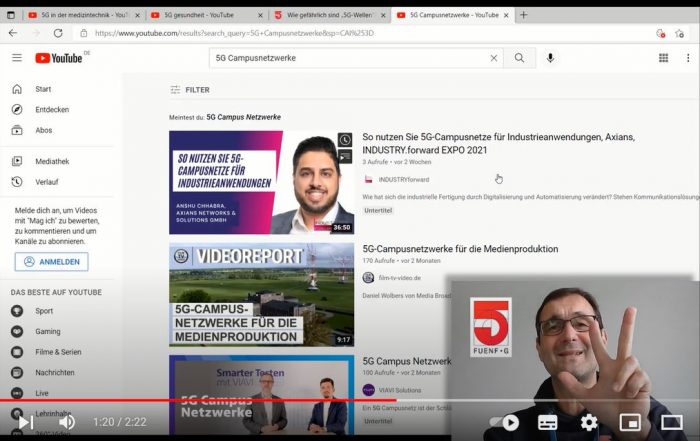Screen dimensions: 700x441
Task: Click the INDUSTRYforward channel name
Action: click(404, 179)
